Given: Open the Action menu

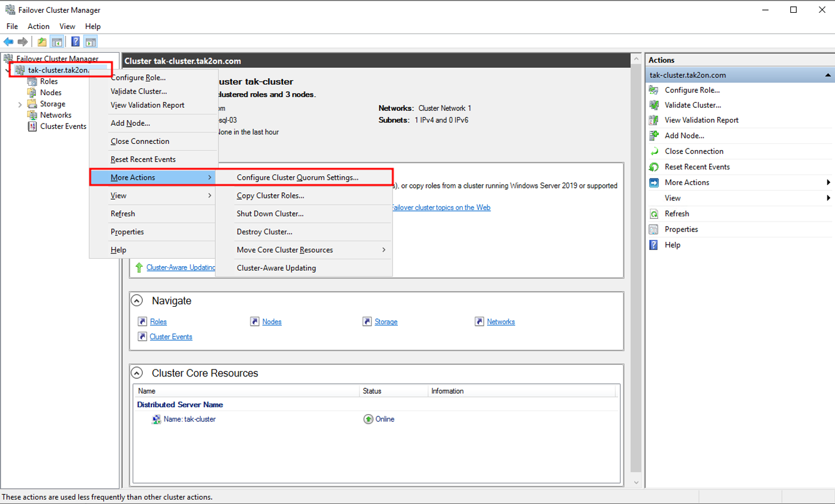Looking at the screenshot, I should coord(38,26).
